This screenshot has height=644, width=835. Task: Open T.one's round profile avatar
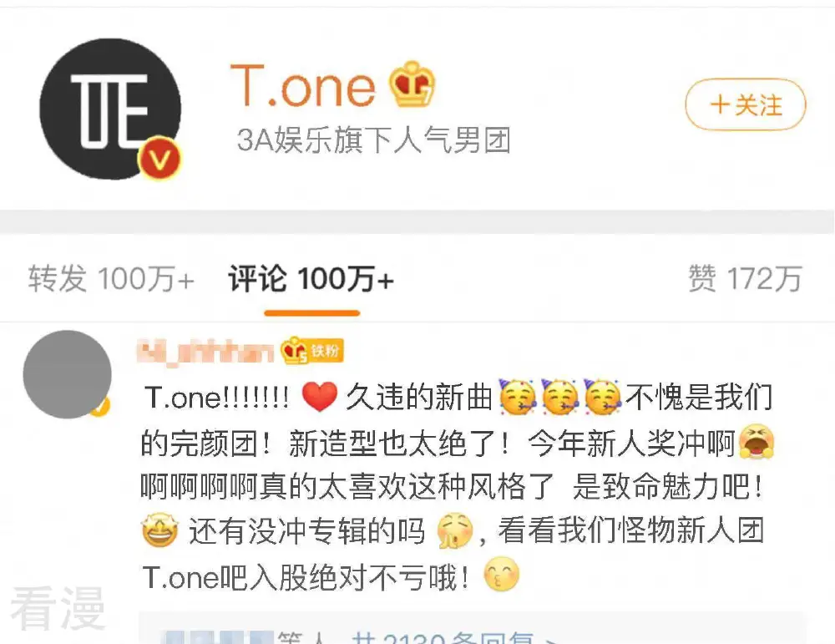tap(110, 109)
